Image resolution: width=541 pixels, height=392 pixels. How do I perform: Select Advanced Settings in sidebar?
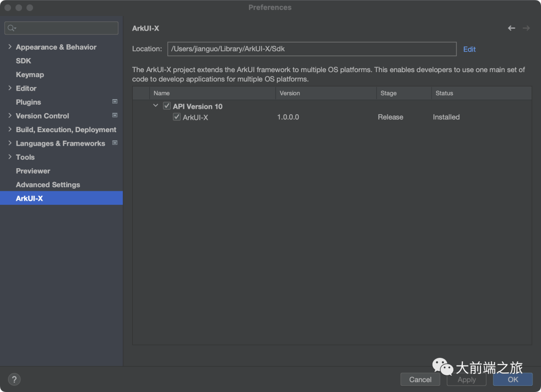[x=48, y=185]
